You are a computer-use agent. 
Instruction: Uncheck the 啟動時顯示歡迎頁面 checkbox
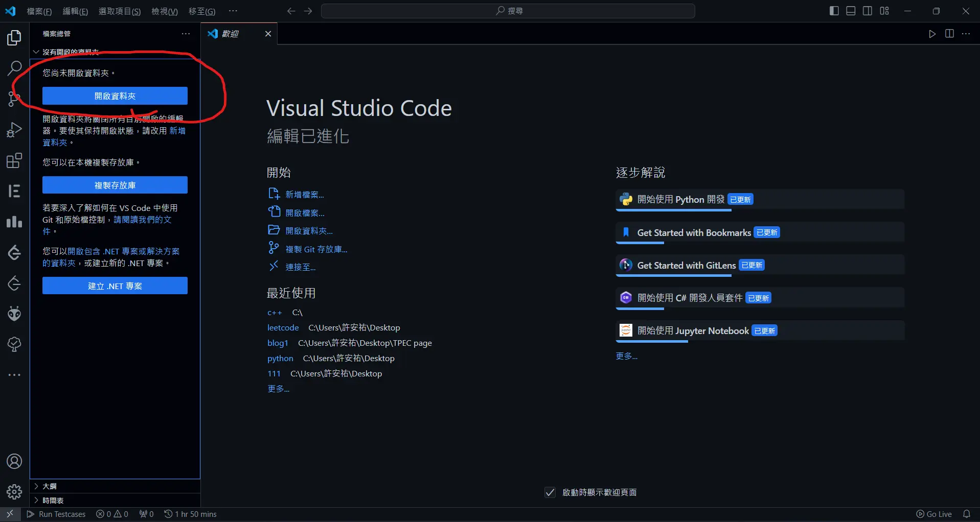pyautogui.click(x=550, y=492)
